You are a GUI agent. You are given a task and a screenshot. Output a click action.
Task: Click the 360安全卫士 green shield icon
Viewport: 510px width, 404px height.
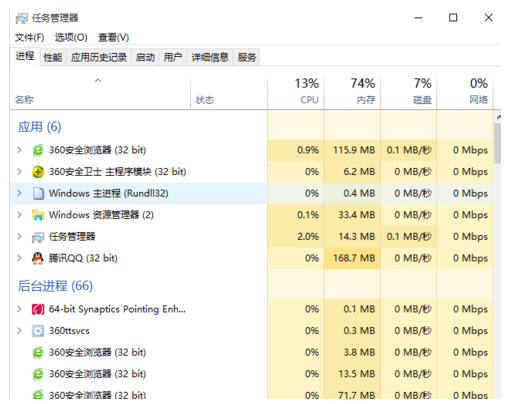coord(38,172)
